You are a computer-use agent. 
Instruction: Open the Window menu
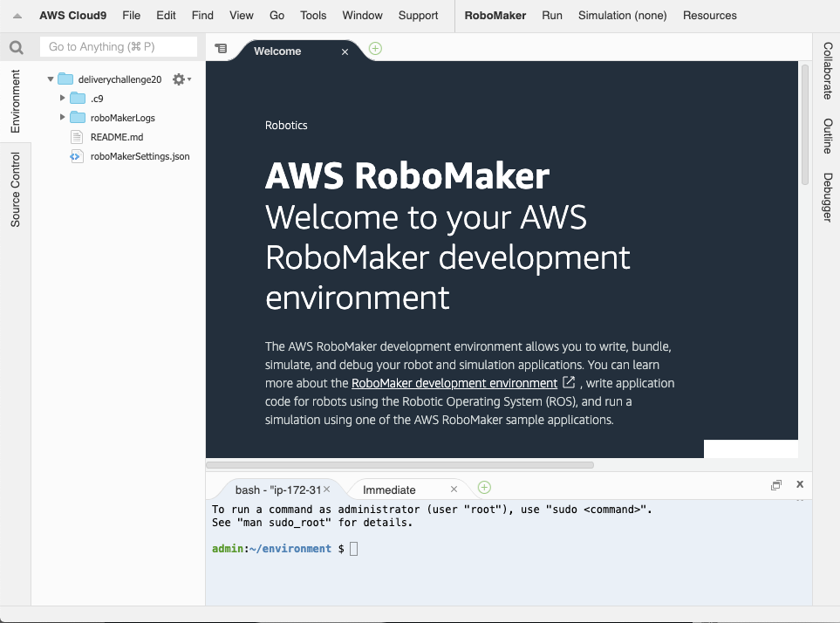[363, 16]
